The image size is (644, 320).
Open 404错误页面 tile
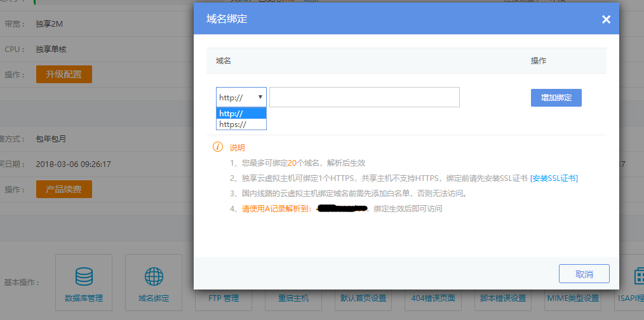(x=433, y=298)
